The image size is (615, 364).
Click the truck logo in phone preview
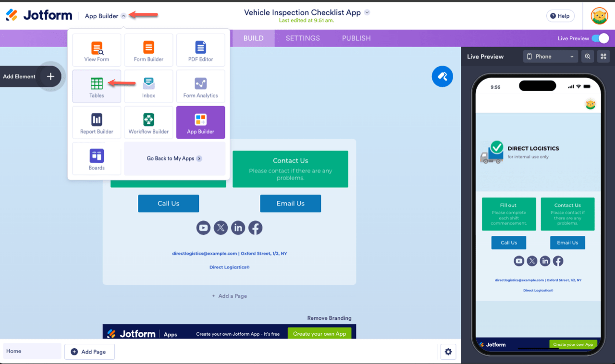click(x=492, y=152)
